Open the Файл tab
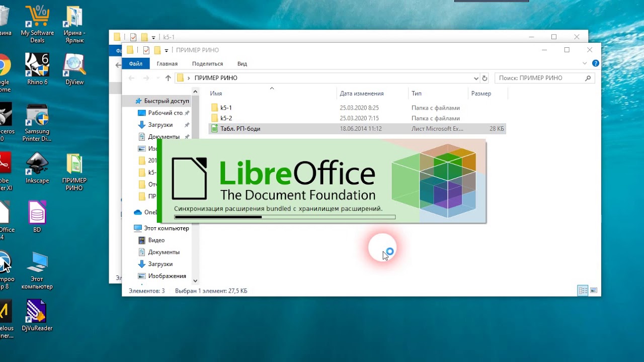 [x=136, y=64]
